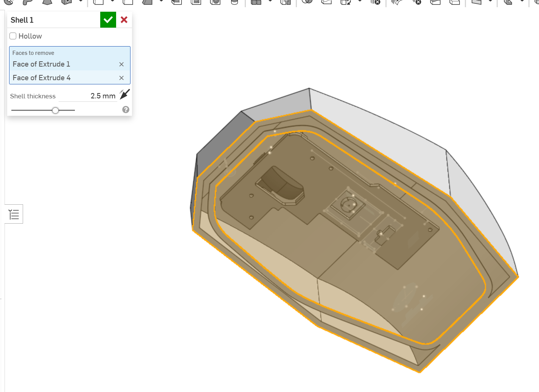Click the Delete part toolbar icon
This screenshot has width=539, height=392.
[375, 1]
